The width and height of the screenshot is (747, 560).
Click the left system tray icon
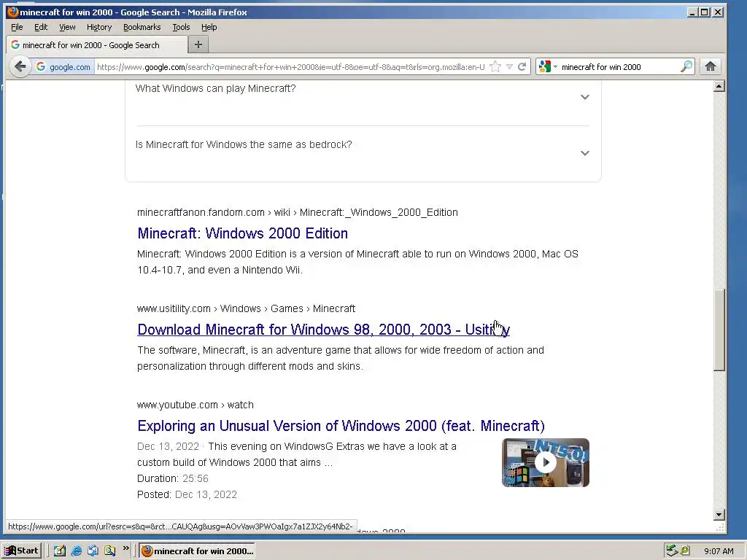(672, 551)
